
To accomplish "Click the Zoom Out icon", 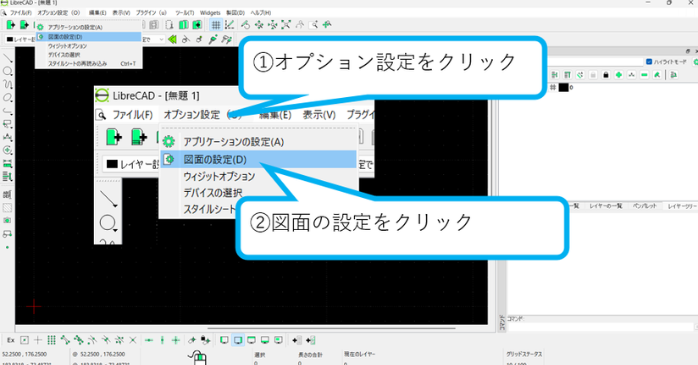I will tap(272, 25).
